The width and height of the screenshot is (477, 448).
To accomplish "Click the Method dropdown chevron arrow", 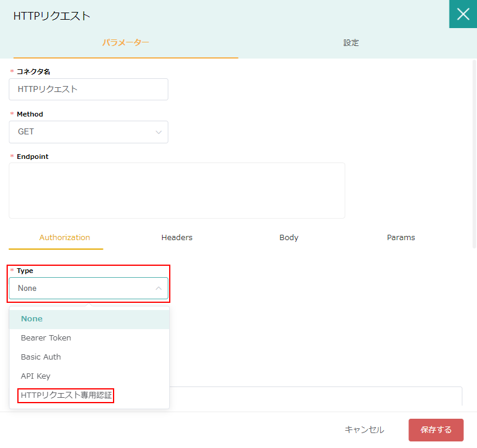I will tap(158, 132).
